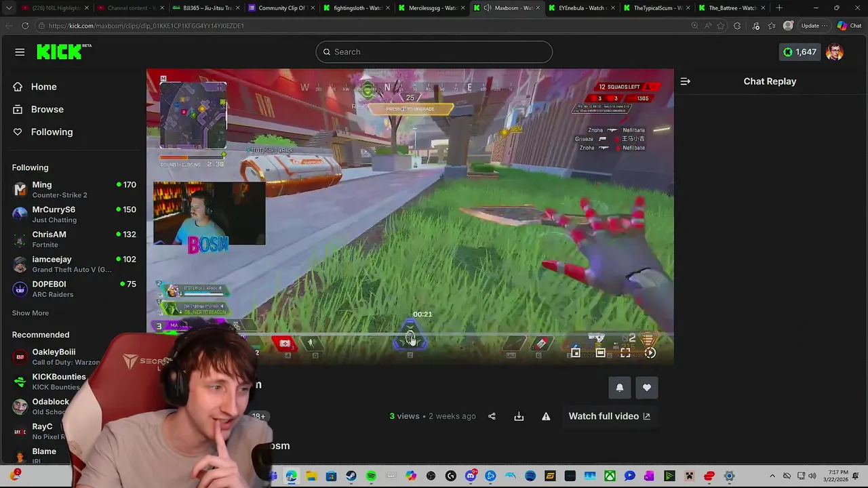
Task: Open iamceejay's channel in Following list
Action: pyautogui.click(x=73, y=264)
